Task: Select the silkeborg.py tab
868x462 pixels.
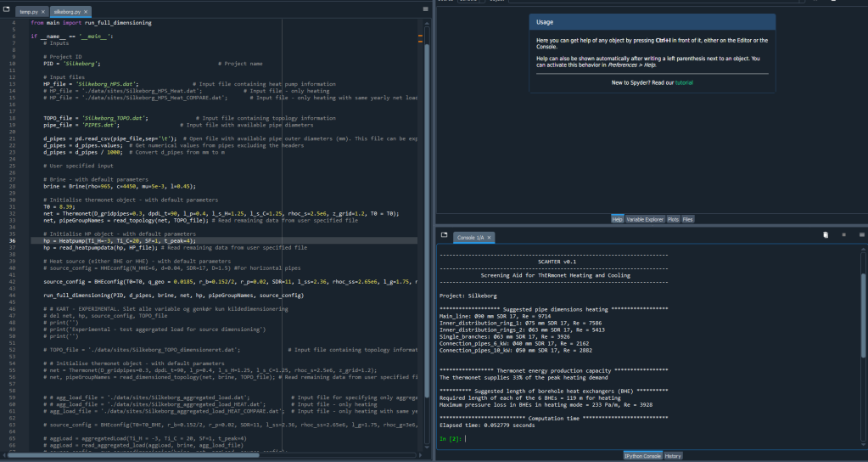Action: coord(67,12)
